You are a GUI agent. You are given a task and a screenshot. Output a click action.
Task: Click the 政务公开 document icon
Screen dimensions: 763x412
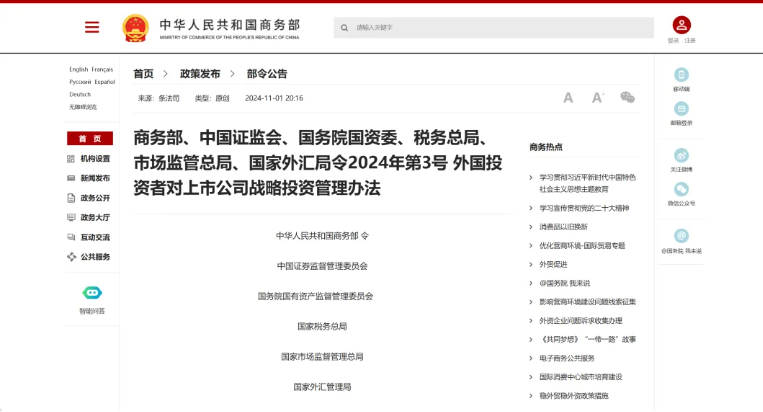pos(71,198)
